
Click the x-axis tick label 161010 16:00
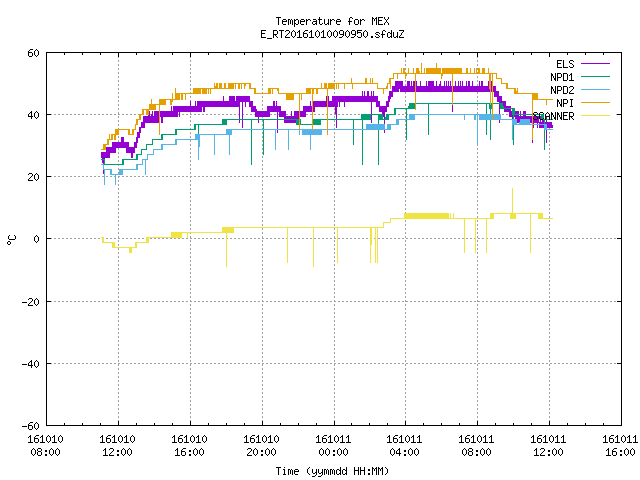click(189, 446)
